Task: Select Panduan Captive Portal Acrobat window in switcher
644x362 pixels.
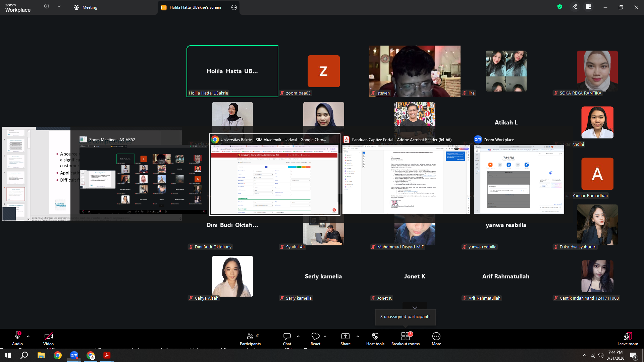Action: pyautogui.click(x=406, y=175)
